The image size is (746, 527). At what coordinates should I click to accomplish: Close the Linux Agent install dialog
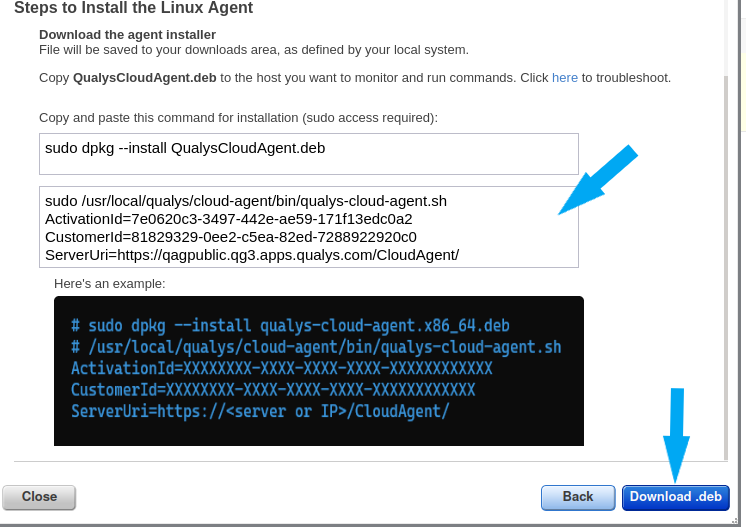pos(39,498)
